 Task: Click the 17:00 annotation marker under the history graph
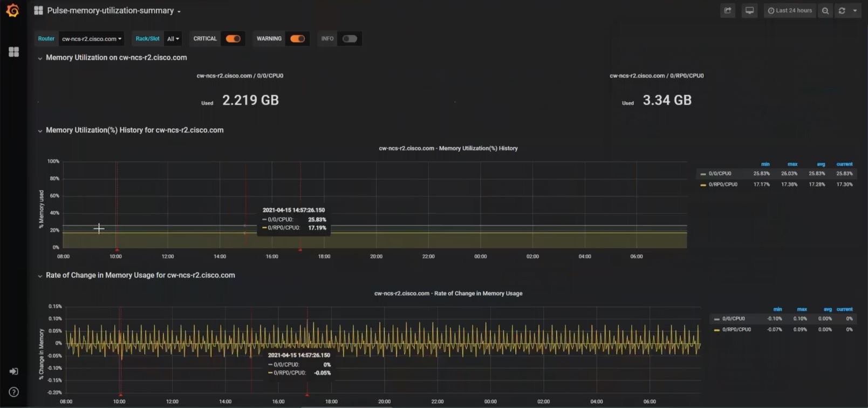[300, 249]
